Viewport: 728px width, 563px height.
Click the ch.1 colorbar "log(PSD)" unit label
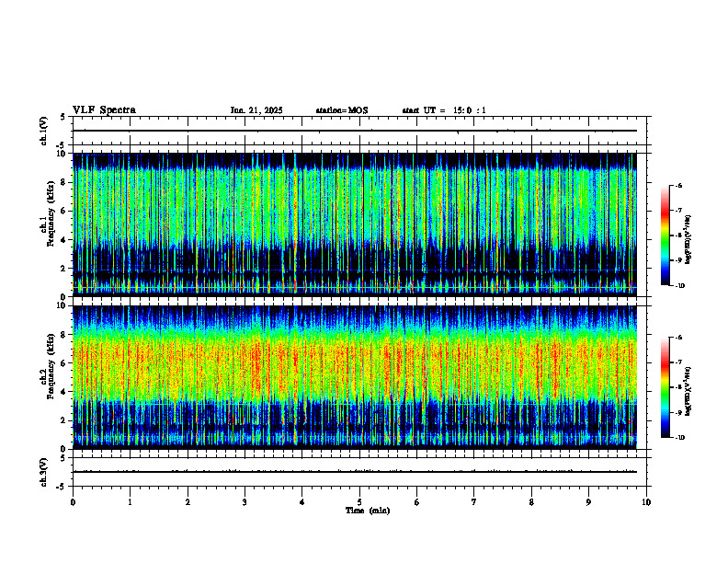(x=689, y=240)
